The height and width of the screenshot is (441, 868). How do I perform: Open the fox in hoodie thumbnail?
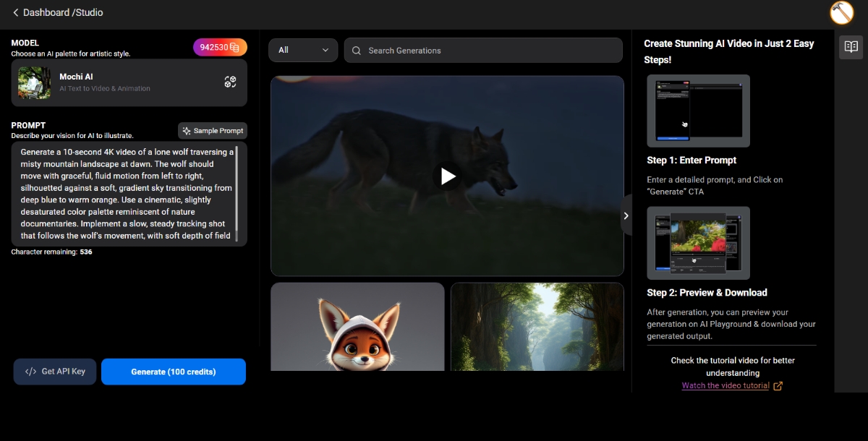[x=357, y=327]
